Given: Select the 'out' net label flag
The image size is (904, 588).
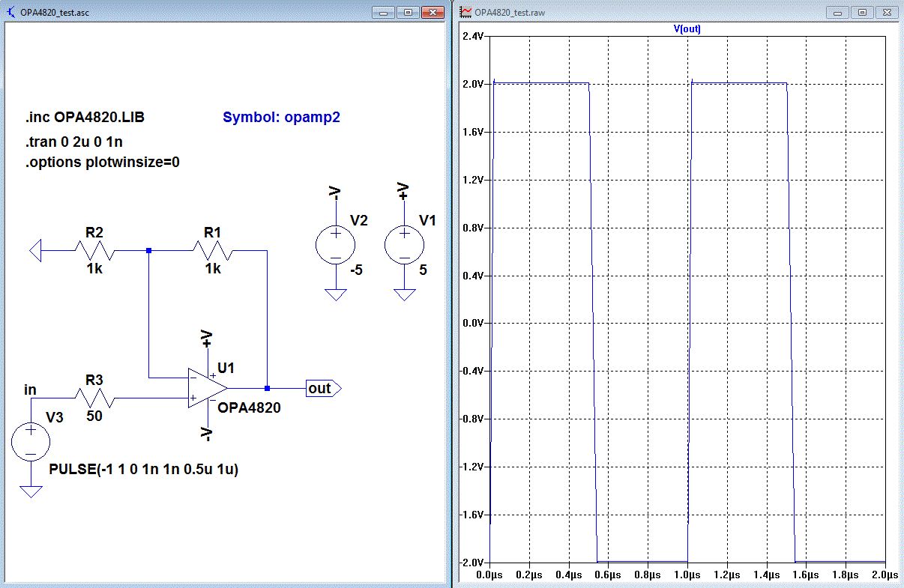Looking at the screenshot, I should click(x=322, y=388).
